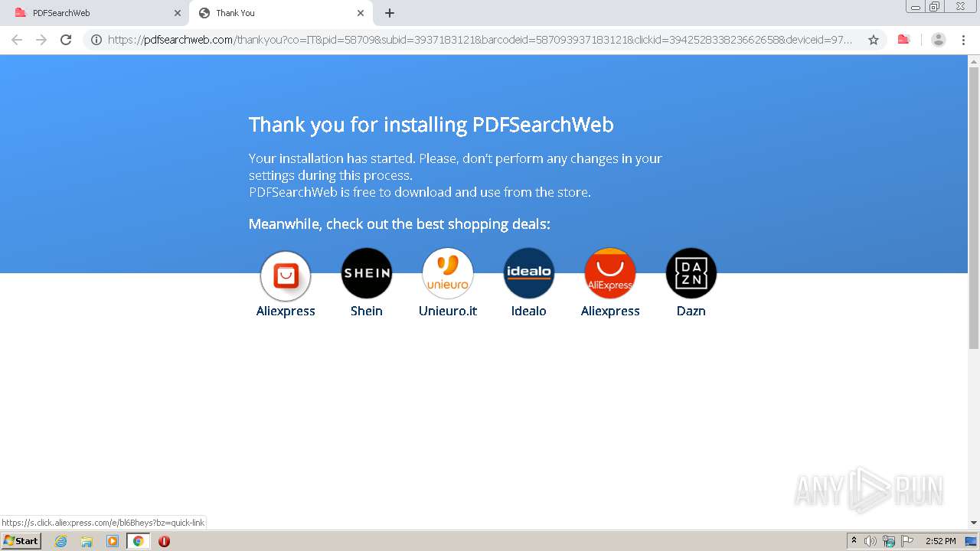Click 'Meanwhile, check out the best shopping deals' text
980x551 pixels.
click(x=399, y=224)
